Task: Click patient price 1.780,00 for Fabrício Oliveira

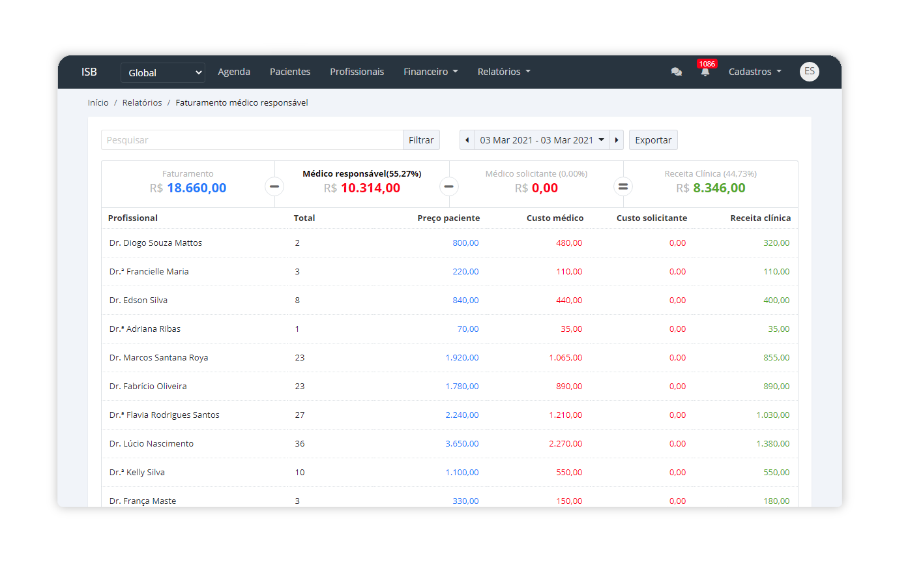Action: tap(462, 386)
